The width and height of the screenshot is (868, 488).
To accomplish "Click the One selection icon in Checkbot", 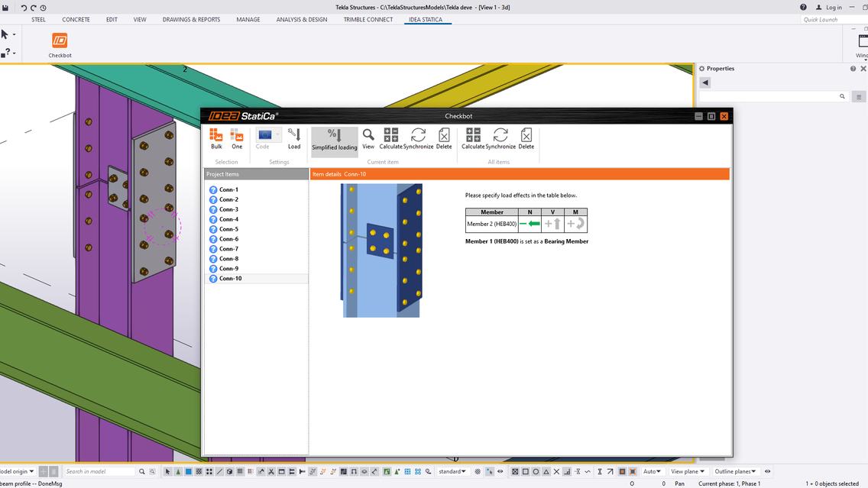I will tap(237, 139).
